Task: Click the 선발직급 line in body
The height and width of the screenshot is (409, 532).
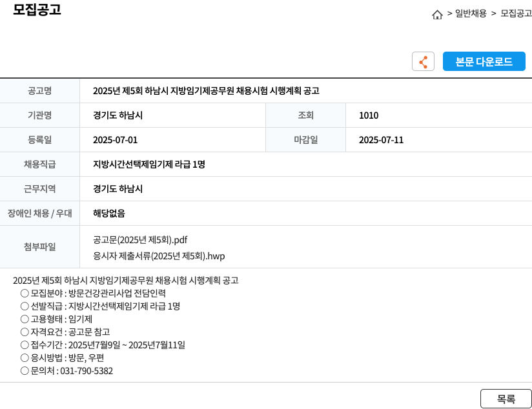Action: pos(100,306)
